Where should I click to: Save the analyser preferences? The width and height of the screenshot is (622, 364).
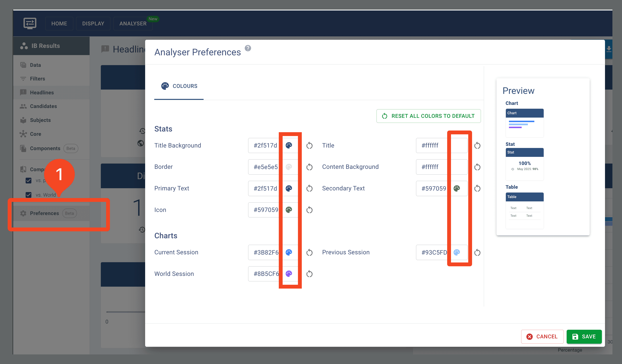coord(584,337)
